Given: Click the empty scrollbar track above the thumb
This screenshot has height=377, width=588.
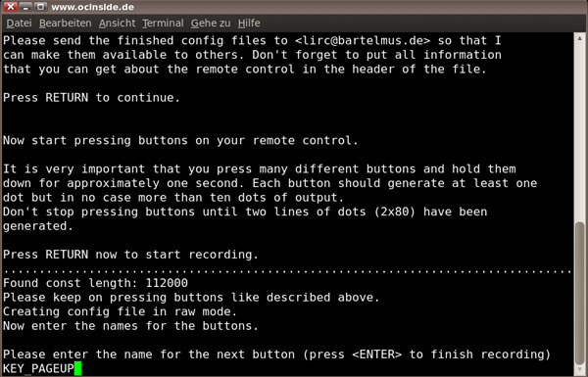Looking at the screenshot, I should [x=580, y=131].
